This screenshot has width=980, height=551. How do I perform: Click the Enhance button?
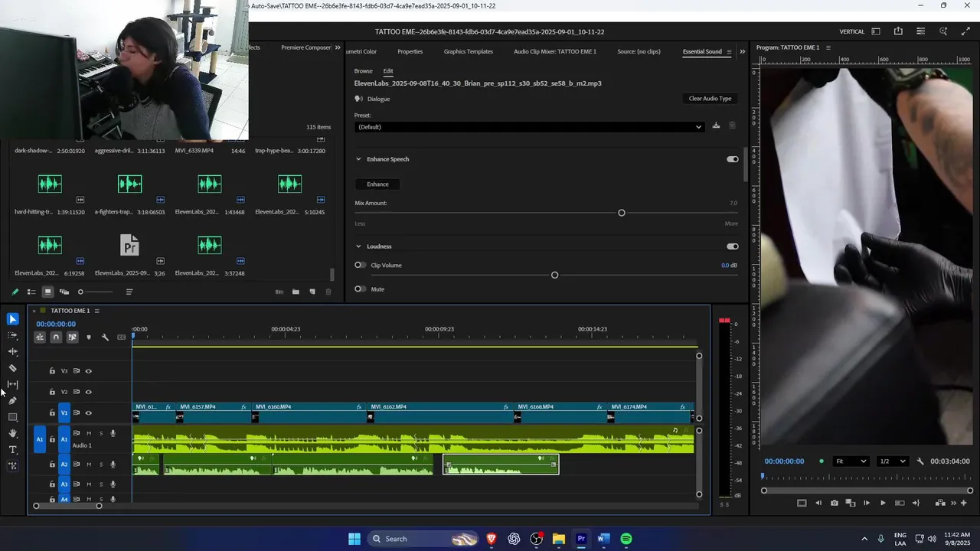(x=377, y=184)
